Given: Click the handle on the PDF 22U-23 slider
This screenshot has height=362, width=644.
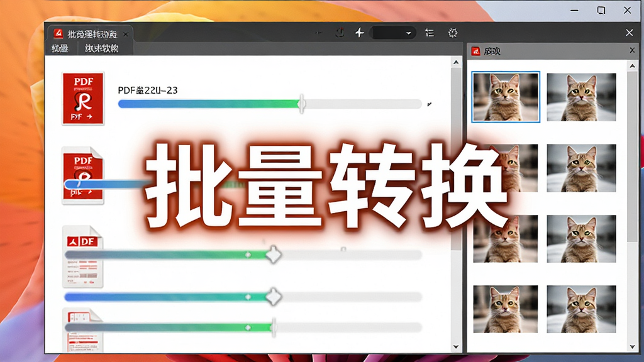Looking at the screenshot, I should 301,104.
